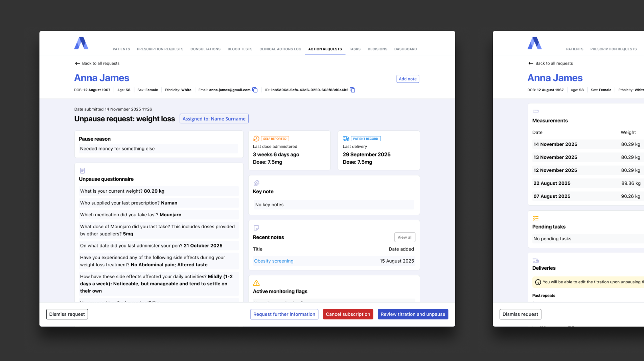The height and width of the screenshot is (361, 644).
Task: Open the Dashboard tab
Action: pyautogui.click(x=406, y=49)
